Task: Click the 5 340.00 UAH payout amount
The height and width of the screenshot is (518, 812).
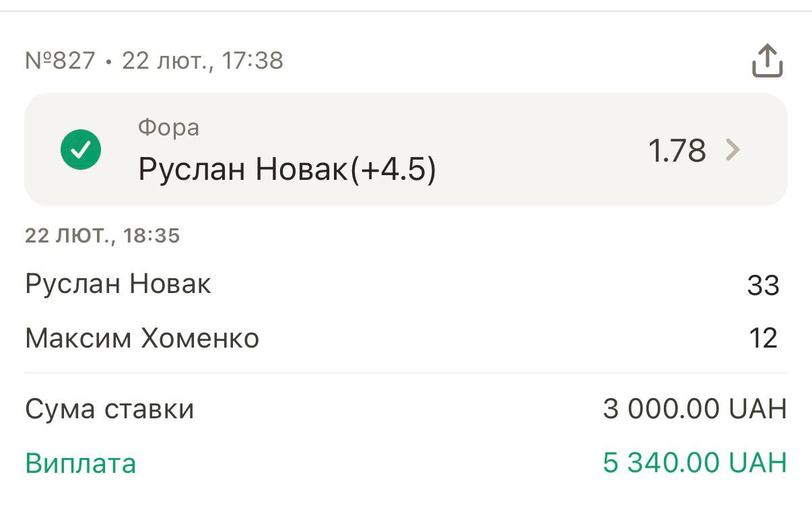Action: [694, 463]
